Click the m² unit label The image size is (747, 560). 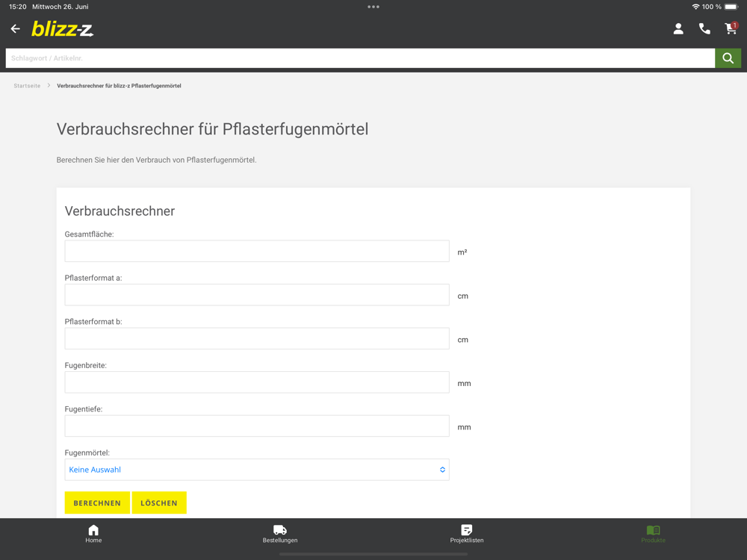coord(462,252)
